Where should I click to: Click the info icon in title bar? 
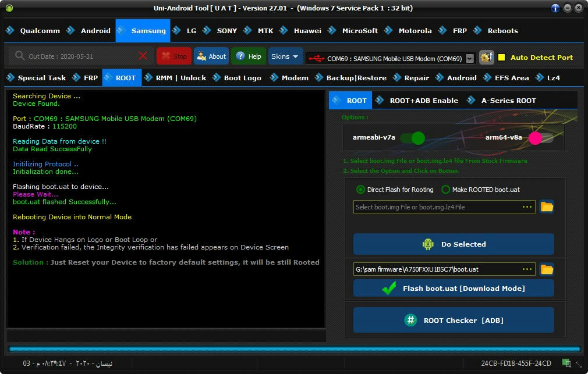(x=555, y=8)
